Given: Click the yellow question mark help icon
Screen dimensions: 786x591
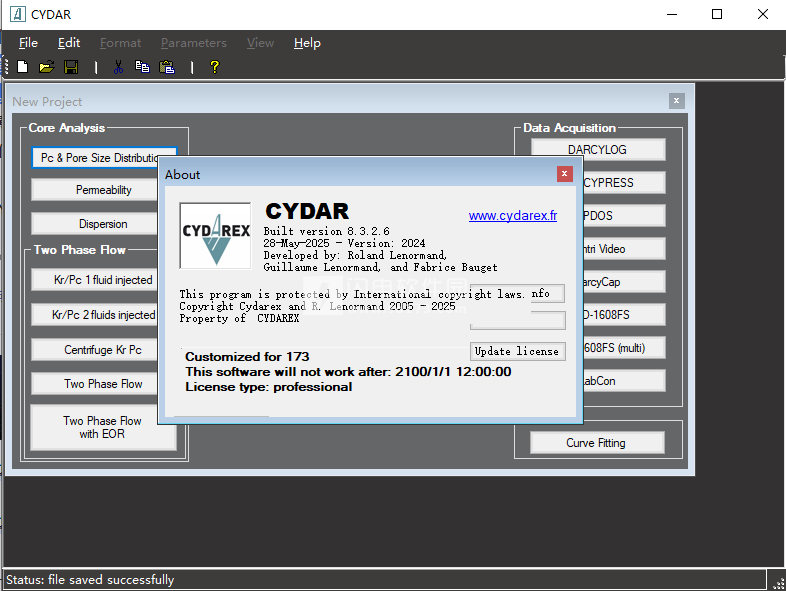Looking at the screenshot, I should (x=215, y=67).
